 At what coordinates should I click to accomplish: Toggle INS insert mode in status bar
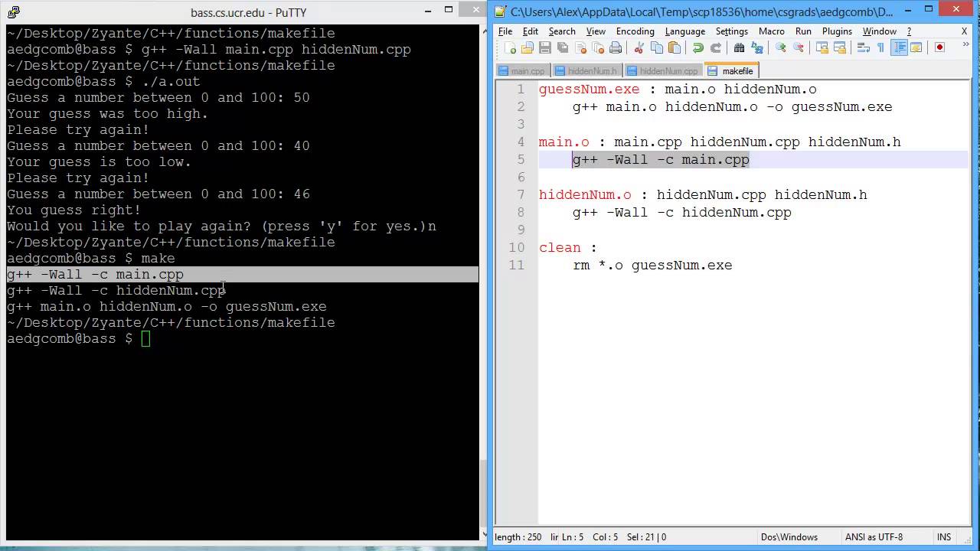pyautogui.click(x=944, y=537)
